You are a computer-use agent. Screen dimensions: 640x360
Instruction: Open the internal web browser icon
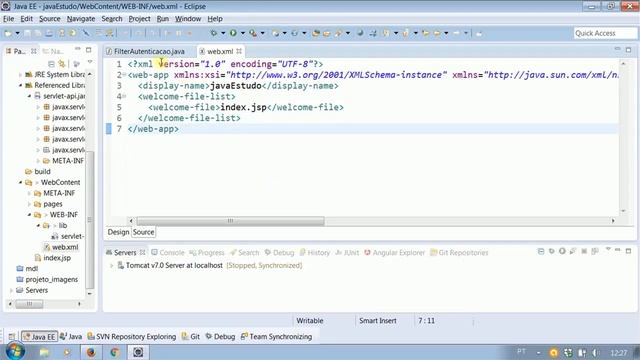[360, 33]
